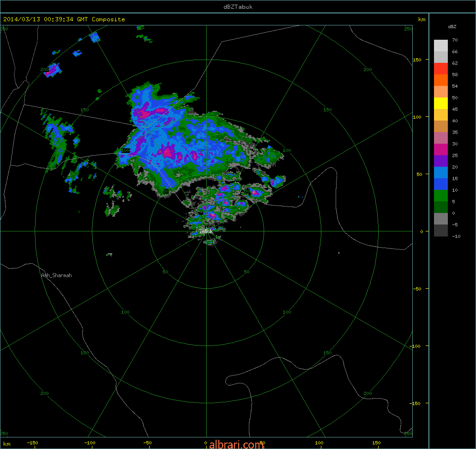The height and width of the screenshot is (449, 476).
Task: Click the amber 40-45 dBZ legend swatch
Action: pos(441,115)
